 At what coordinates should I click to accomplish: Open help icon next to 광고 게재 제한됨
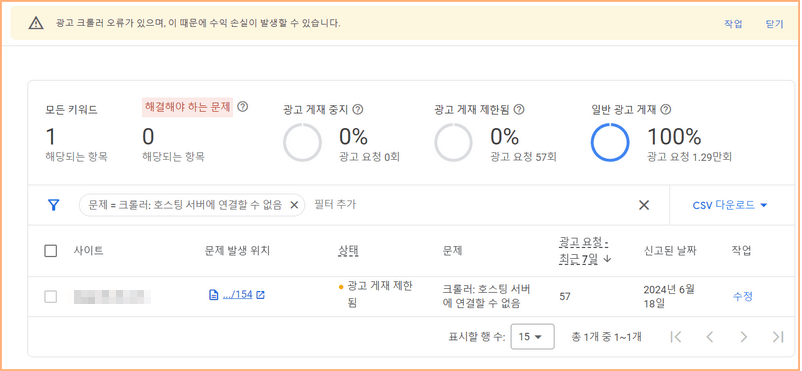click(x=519, y=109)
